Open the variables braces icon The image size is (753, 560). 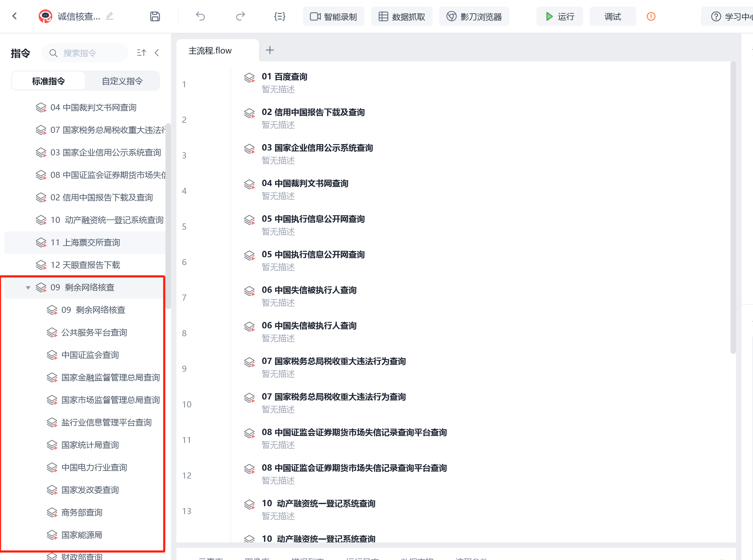[280, 16]
